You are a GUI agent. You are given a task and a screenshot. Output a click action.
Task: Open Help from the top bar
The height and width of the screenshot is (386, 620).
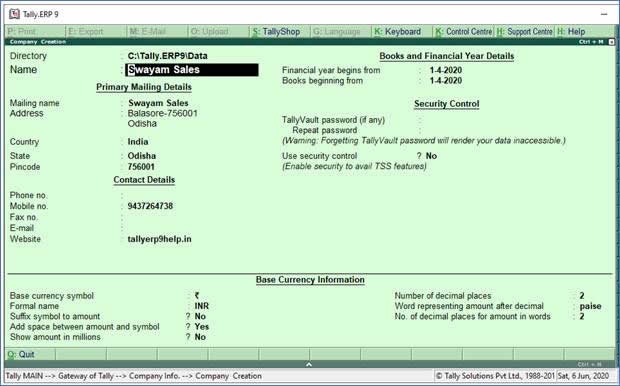[585, 31]
